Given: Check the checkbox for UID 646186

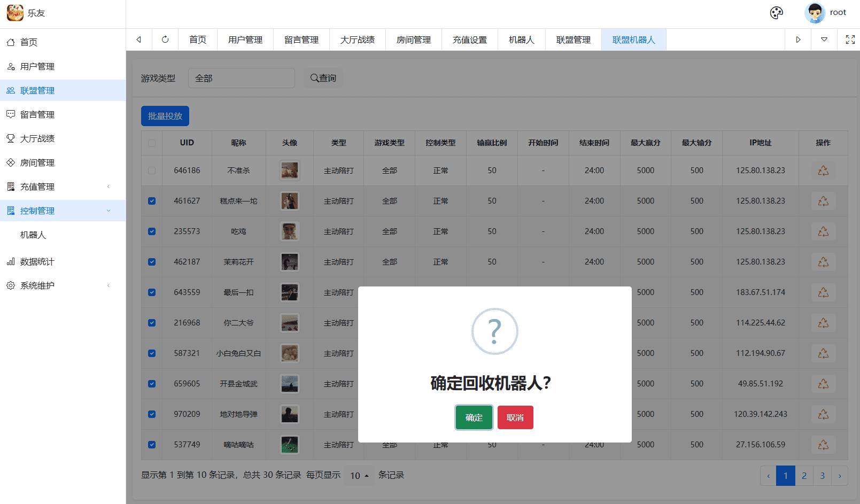Looking at the screenshot, I should coord(151,170).
